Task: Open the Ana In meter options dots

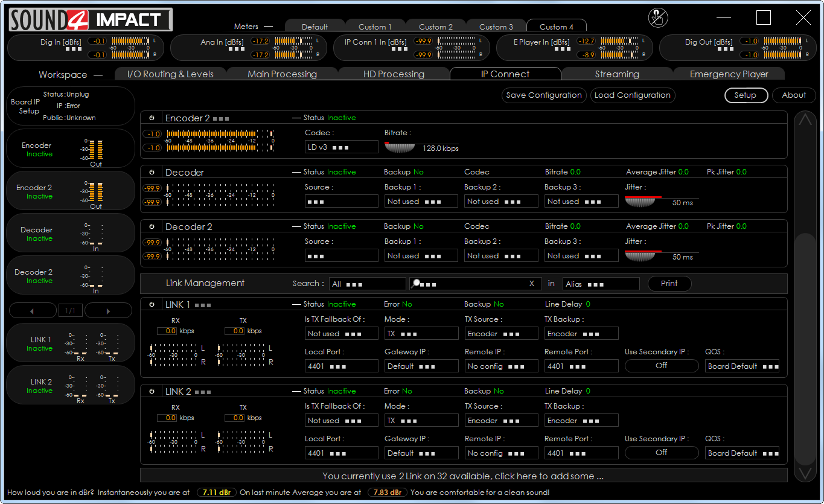Action: [237, 49]
